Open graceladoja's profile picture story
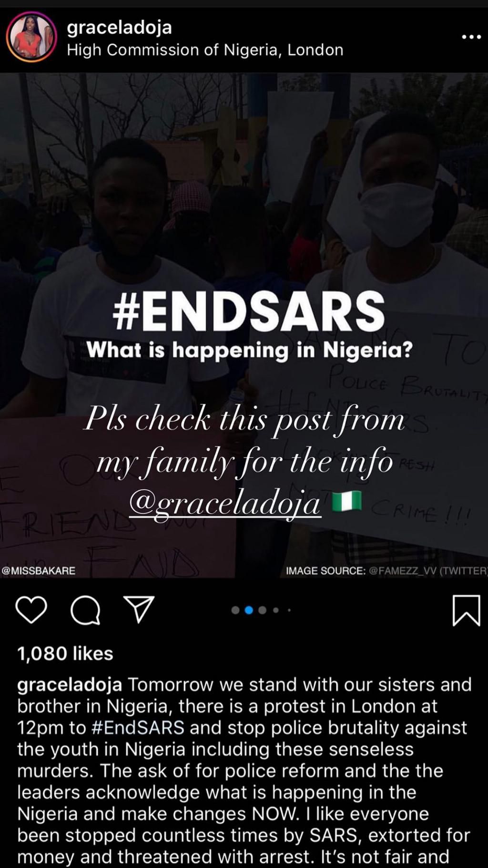The height and width of the screenshot is (868, 488). tap(31, 37)
